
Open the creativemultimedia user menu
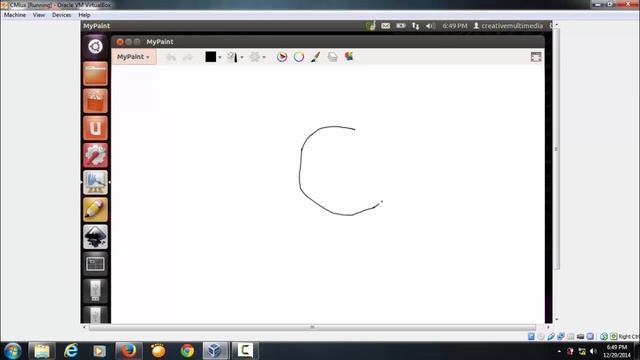508,26
